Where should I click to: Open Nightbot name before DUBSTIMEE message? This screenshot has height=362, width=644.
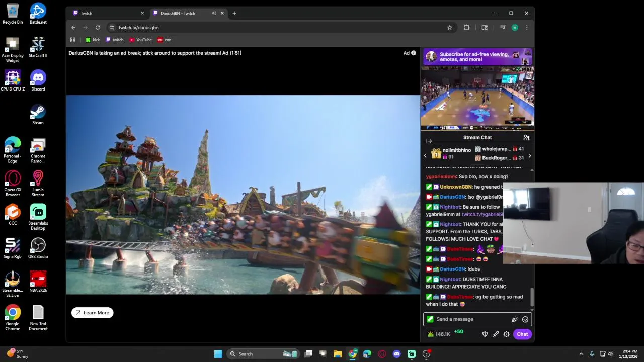coord(450,280)
